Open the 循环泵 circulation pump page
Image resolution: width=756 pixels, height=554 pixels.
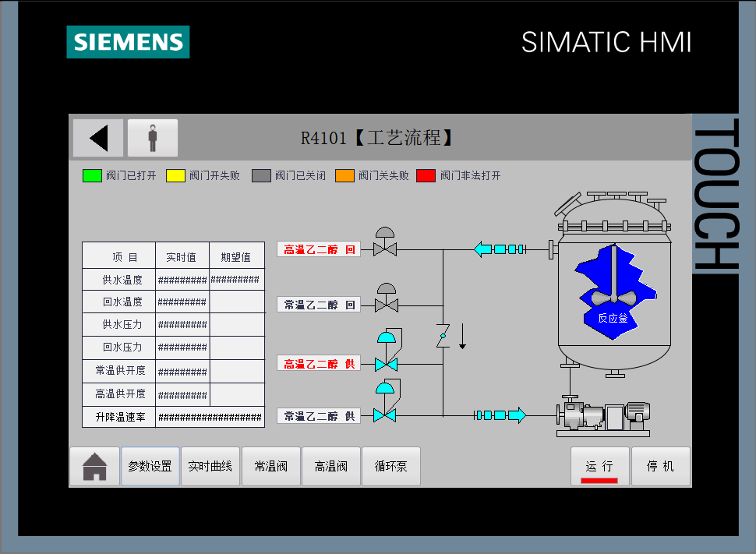pos(391,467)
